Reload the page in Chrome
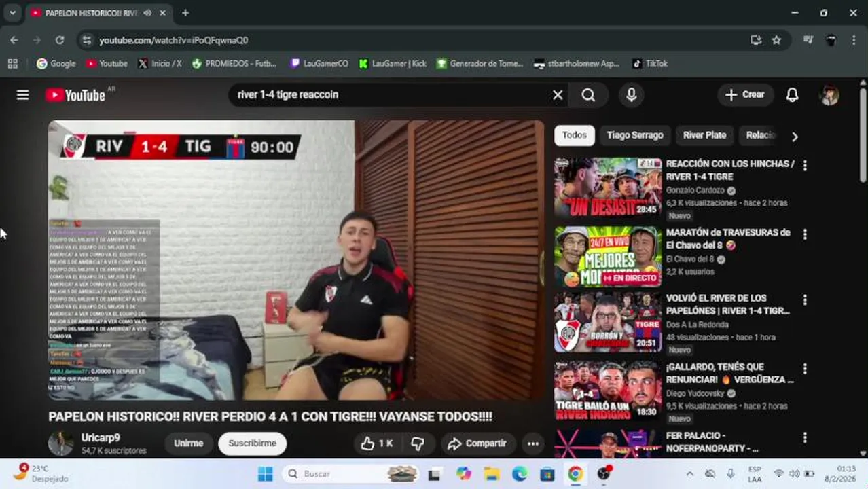 pos(60,40)
